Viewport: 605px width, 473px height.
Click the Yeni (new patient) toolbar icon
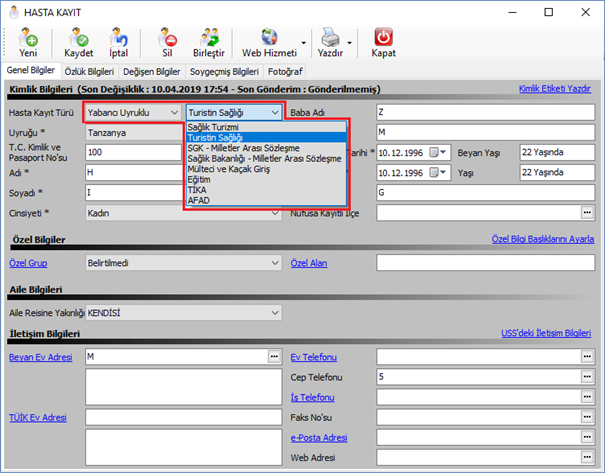28,37
